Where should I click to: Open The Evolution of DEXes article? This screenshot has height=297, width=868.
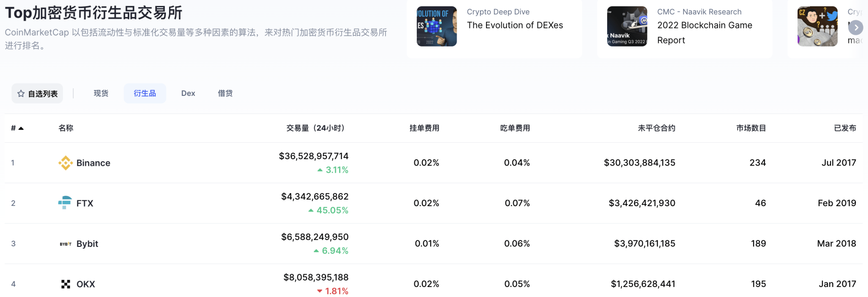(x=514, y=25)
